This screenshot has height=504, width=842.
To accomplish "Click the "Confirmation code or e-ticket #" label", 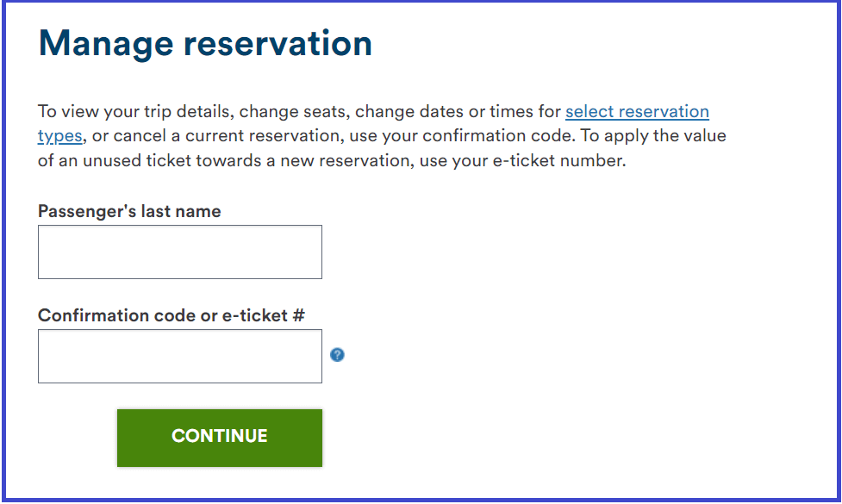I will pos(172,315).
